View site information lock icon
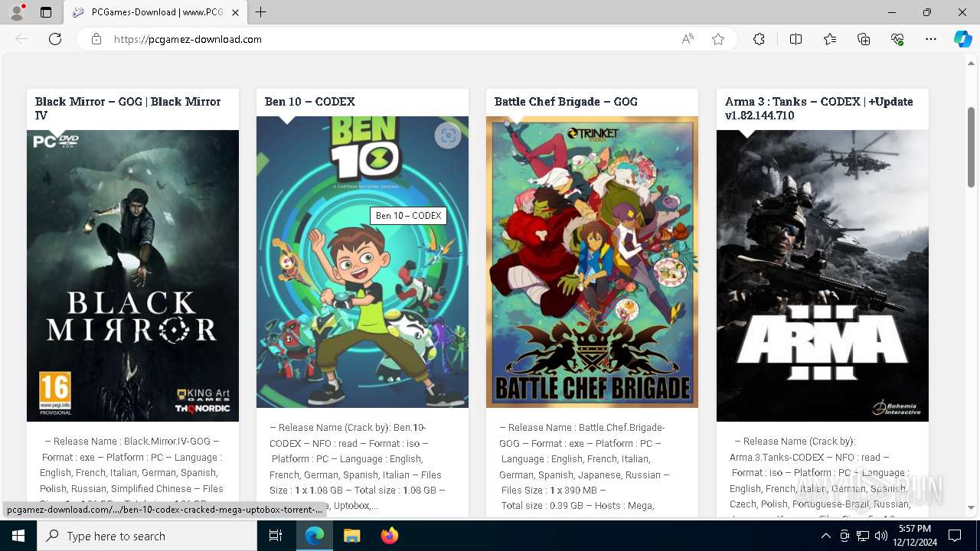 [96, 39]
